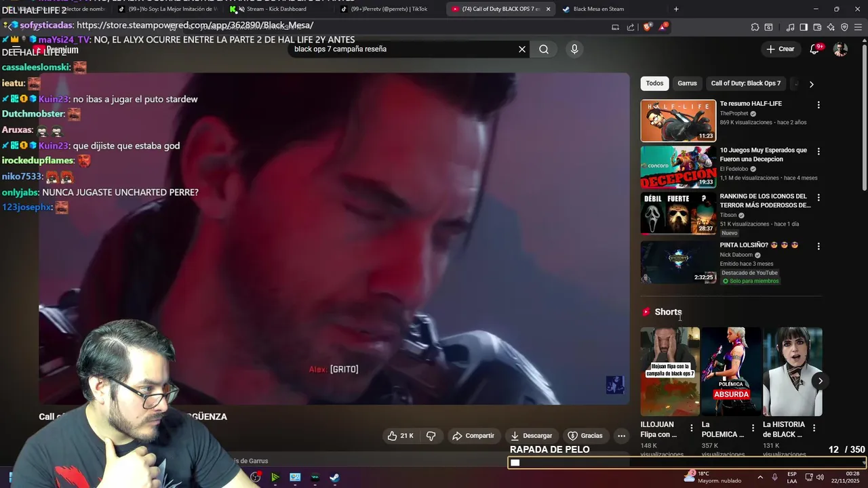
Task: Close the Call of Duty BLACK OPS 7 tab
Action: 548,9
